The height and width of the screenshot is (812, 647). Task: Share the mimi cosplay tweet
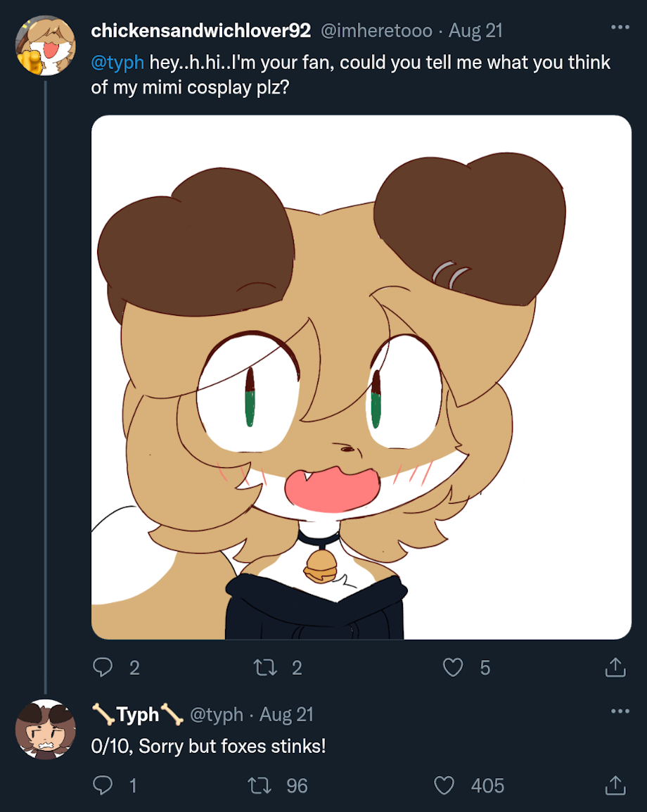coord(615,667)
